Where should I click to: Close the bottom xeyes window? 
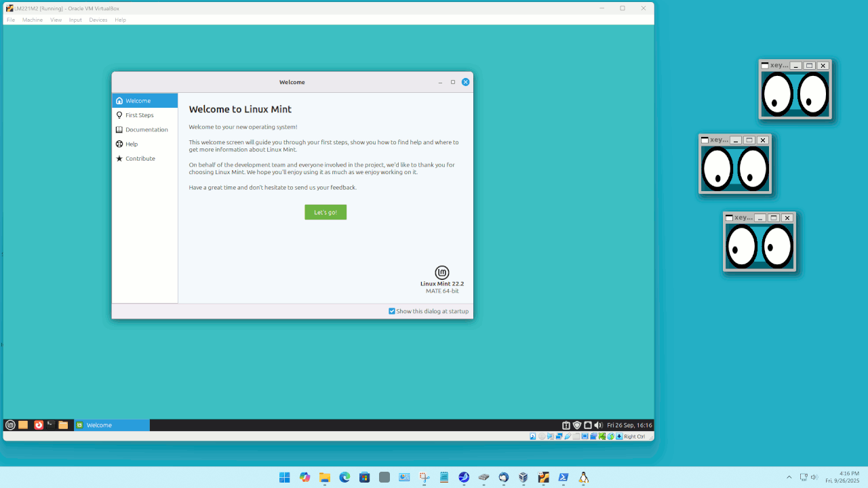click(787, 218)
